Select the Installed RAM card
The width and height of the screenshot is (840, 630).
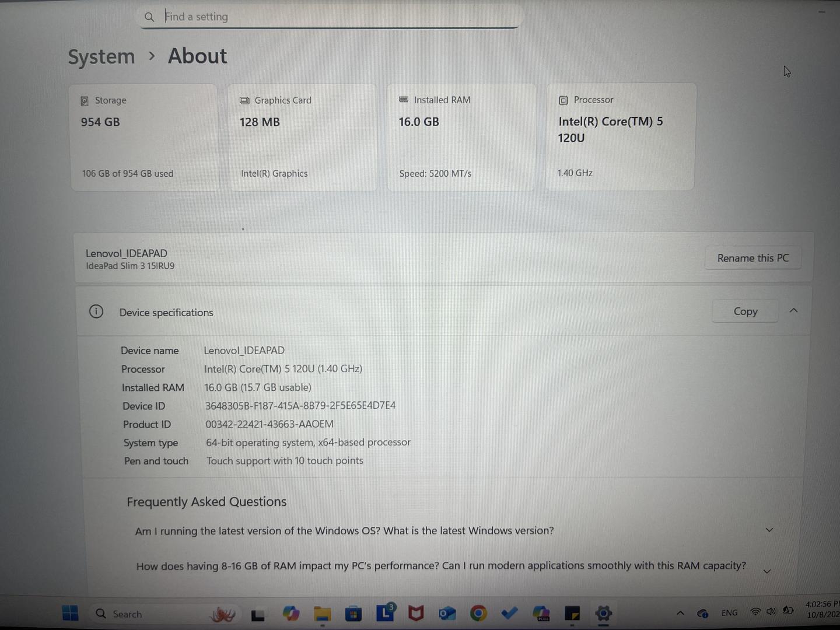pos(461,137)
